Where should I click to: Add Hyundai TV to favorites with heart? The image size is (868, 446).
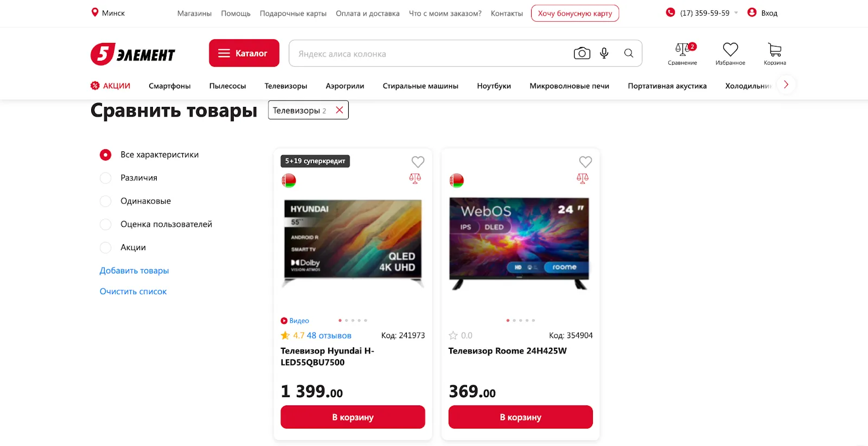click(418, 162)
